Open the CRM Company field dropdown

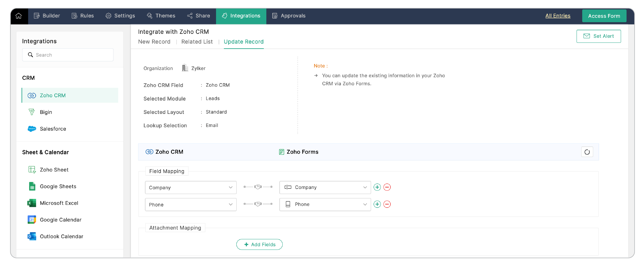[x=191, y=187]
